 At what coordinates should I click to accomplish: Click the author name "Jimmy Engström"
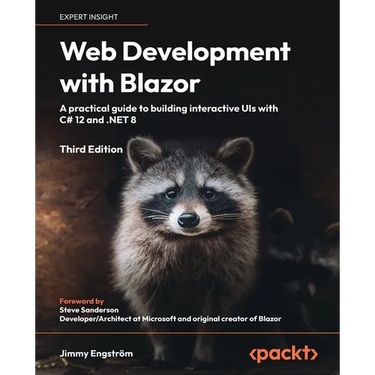pos(96,354)
